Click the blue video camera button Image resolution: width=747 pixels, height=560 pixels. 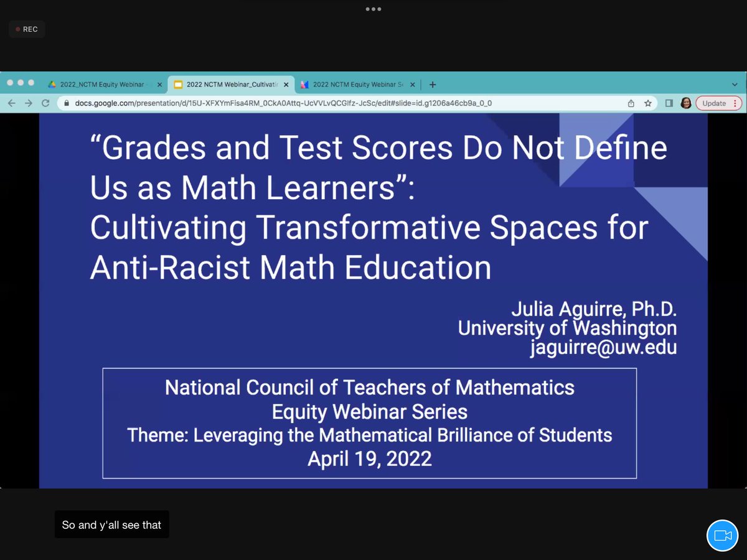(722, 535)
